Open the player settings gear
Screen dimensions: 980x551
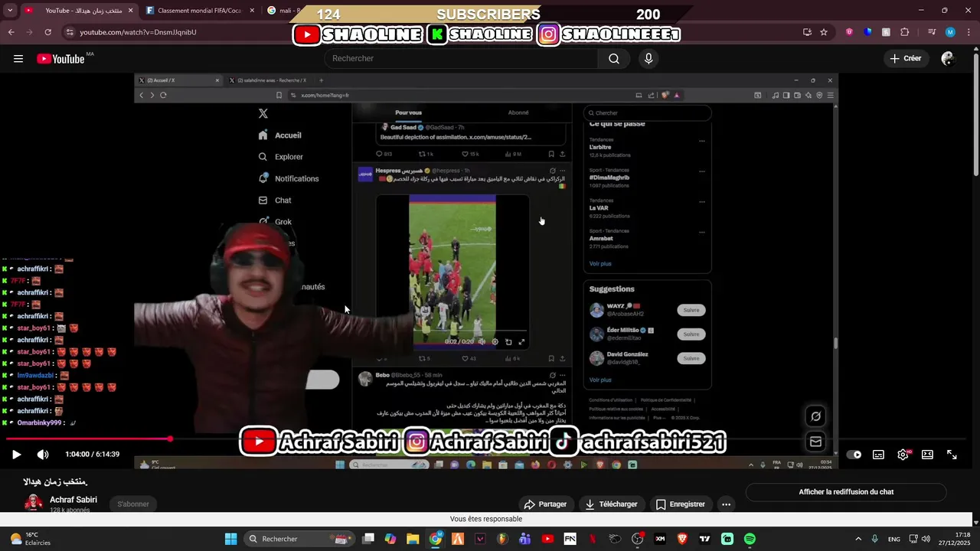[903, 455]
